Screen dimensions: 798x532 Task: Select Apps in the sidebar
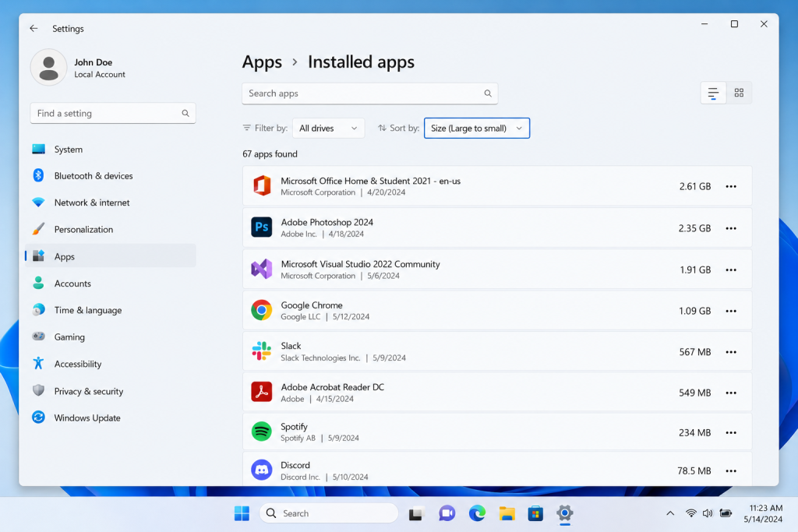(111, 256)
